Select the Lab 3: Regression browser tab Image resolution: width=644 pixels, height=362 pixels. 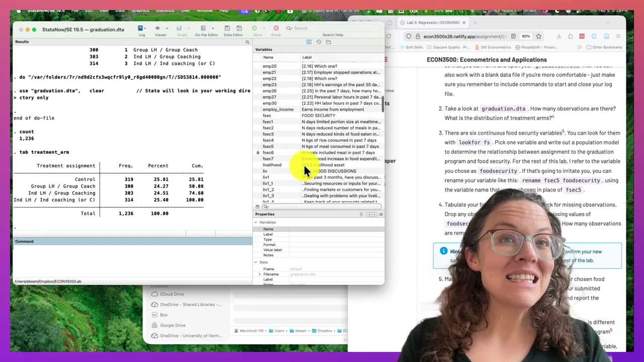[x=432, y=23]
